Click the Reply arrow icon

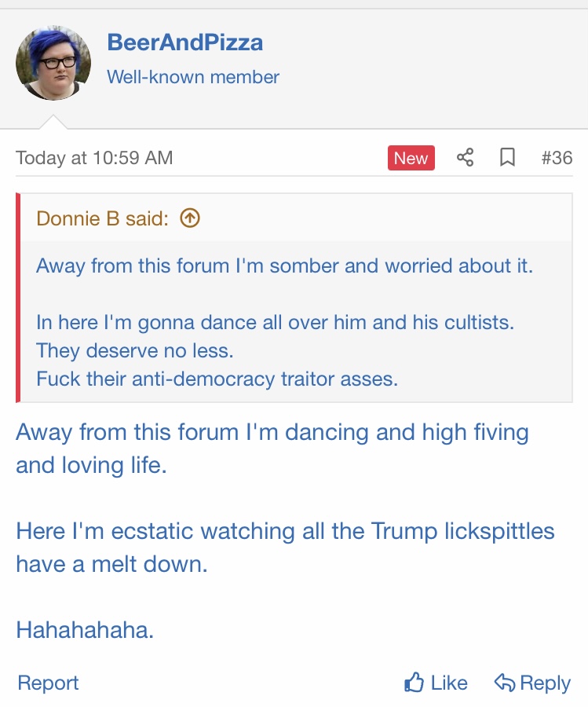504,683
